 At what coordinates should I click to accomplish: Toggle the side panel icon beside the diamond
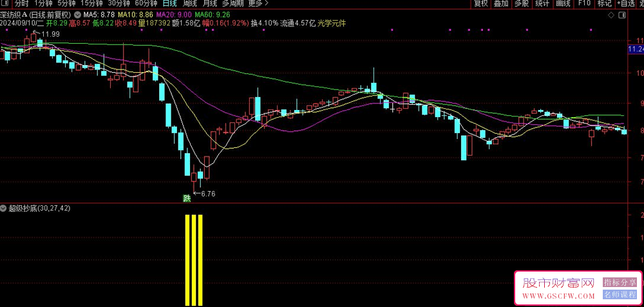(x=623, y=15)
